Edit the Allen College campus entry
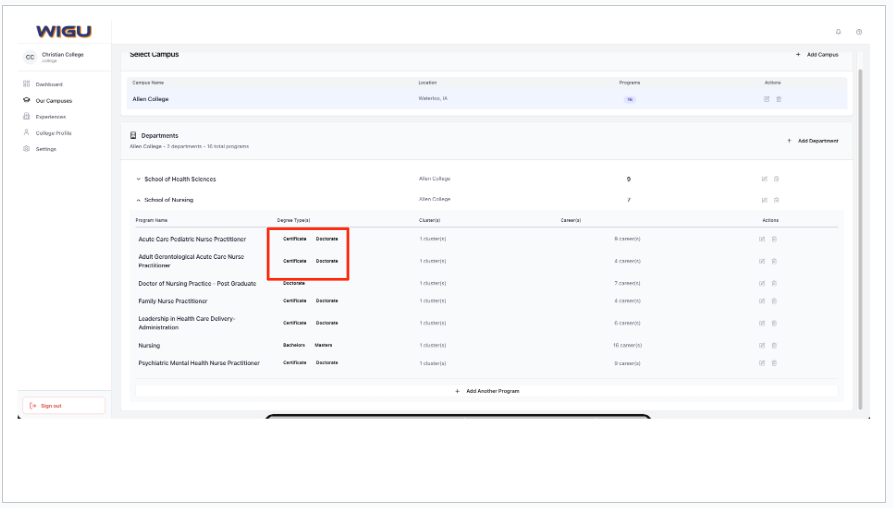The width and height of the screenshot is (893, 508). (x=766, y=99)
